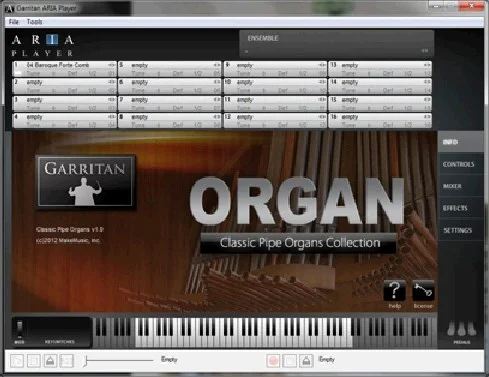Open the License key icon

pos(423,291)
